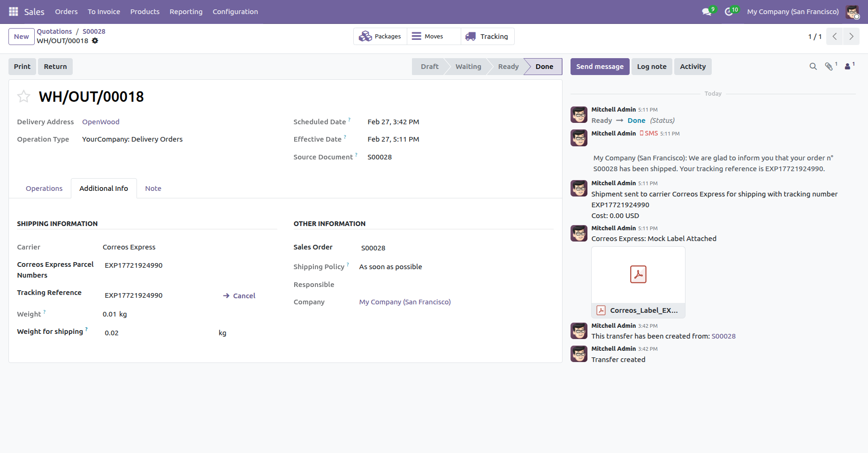Open the gear actions menu beside WH/OUT/00018

click(95, 41)
